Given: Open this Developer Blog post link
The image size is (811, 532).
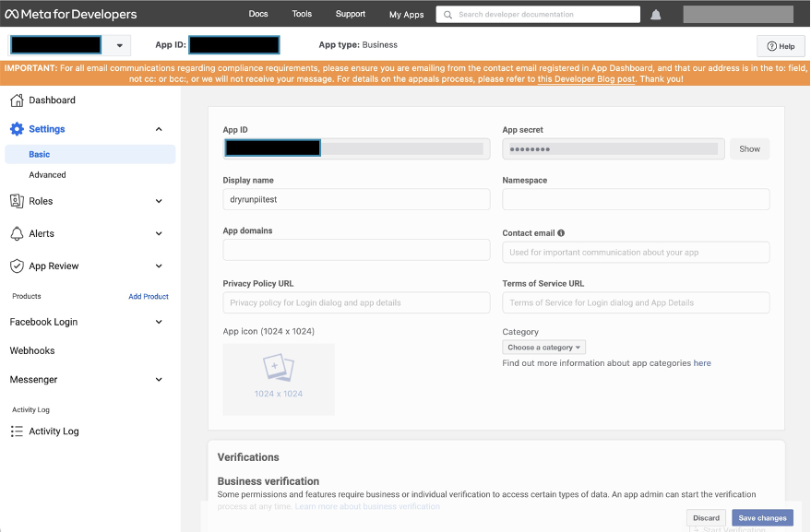Looking at the screenshot, I should click(586, 79).
